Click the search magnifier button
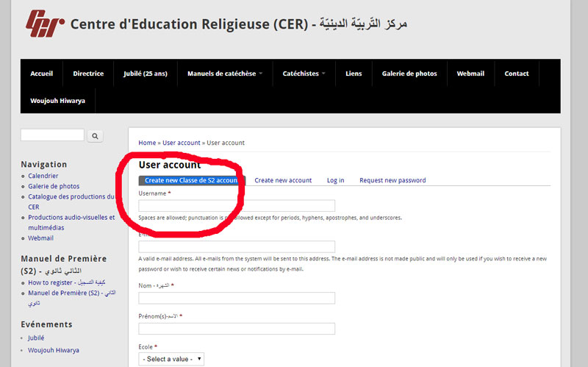Screen dimensions: 588x367 [95, 136]
